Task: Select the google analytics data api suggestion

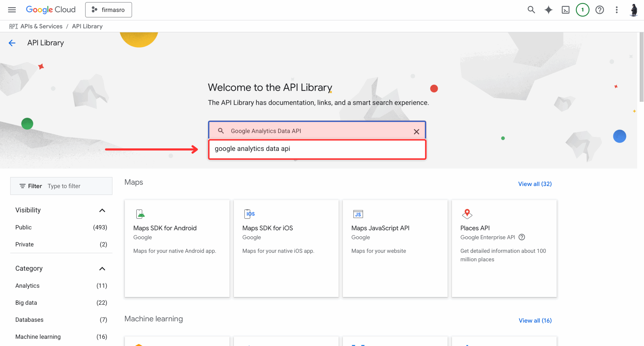Action: point(317,149)
